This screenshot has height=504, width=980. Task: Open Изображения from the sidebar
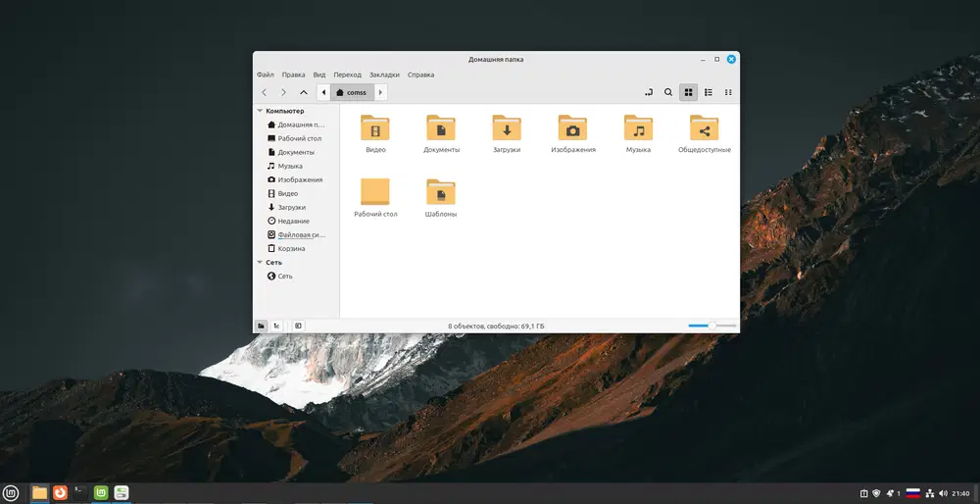[x=295, y=180]
